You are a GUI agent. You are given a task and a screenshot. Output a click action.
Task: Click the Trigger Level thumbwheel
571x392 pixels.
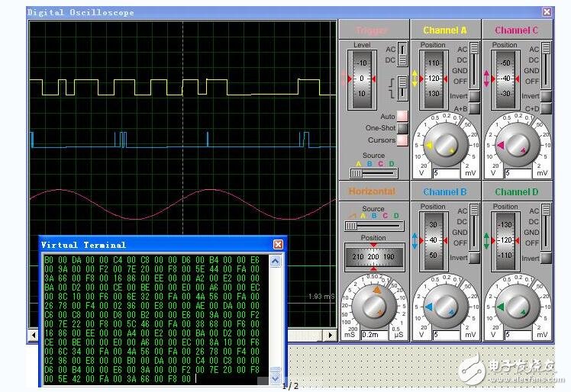click(362, 79)
